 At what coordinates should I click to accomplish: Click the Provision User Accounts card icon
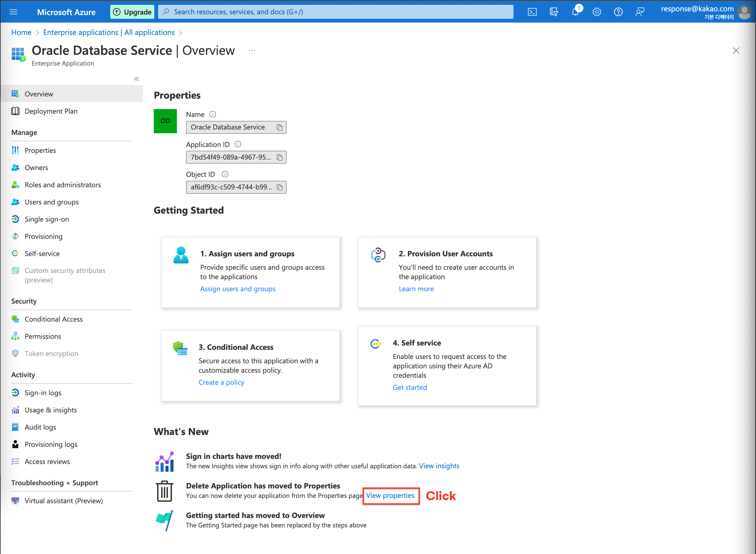coord(378,255)
